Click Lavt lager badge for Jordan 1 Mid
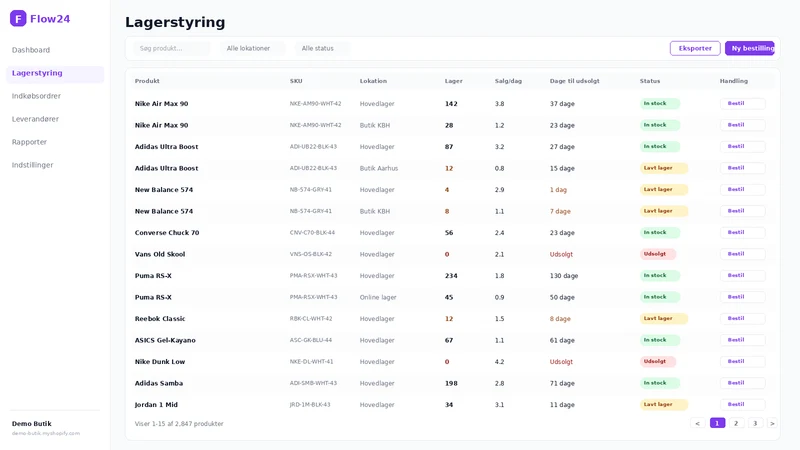Image resolution: width=800 pixels, height=450 pixels. 664,405
